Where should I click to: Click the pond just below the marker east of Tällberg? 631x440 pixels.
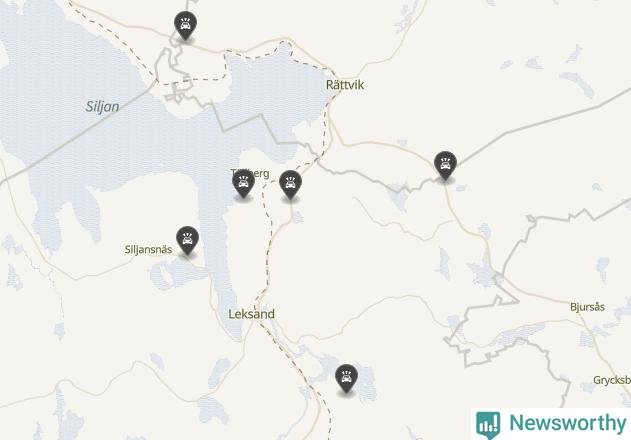click(x=297, y=216)
